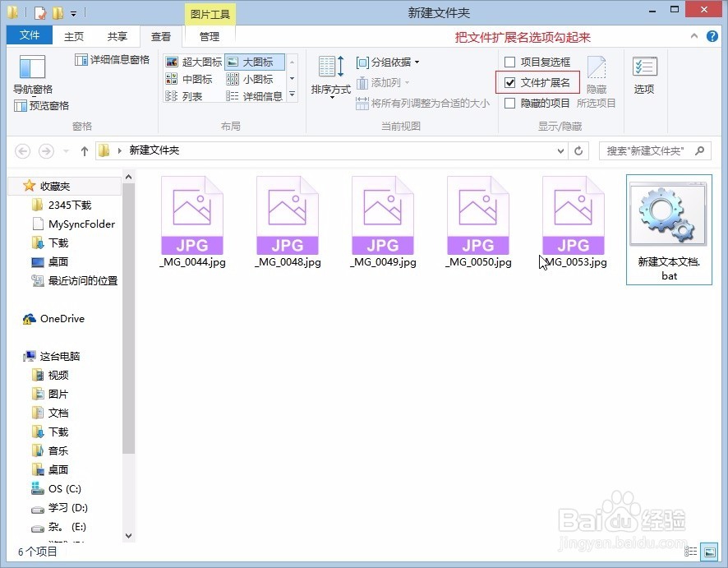Viewport: 728px width, 568px height.
Task: Refresh the folder view
Action: tap(579, 150)
